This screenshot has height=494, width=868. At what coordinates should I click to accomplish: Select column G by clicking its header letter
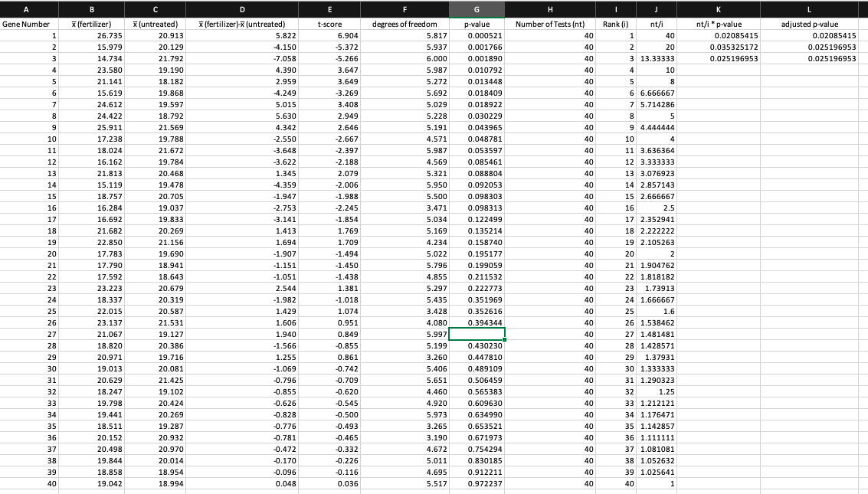point(476,9)
